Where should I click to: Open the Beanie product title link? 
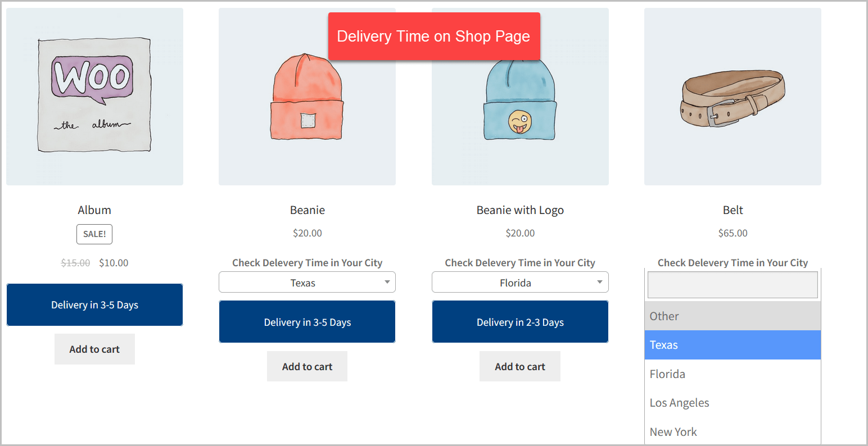point(307,210)
